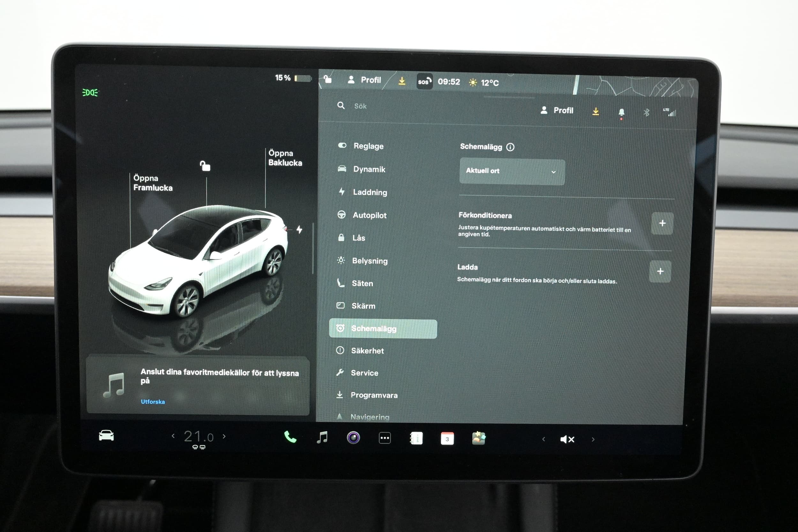
Task: Add a Ladda schedule with plus
Action: point(660,271)
